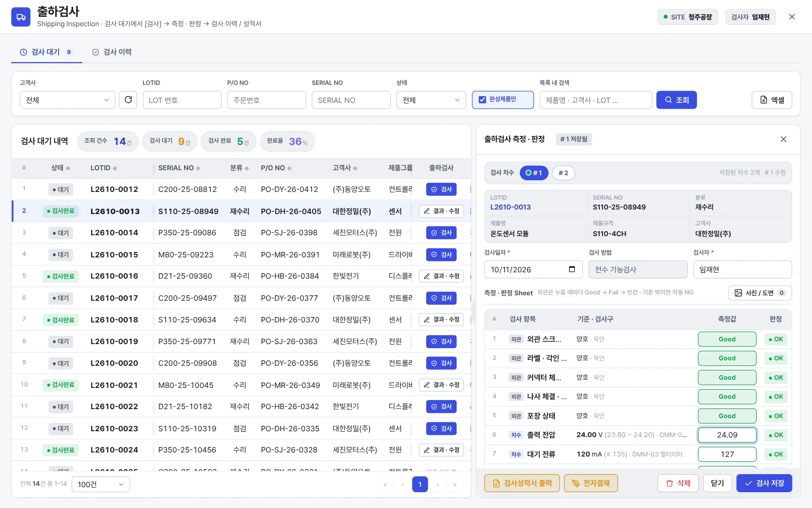Click the 주문번호 input field
The width and height of the screenshot is (812, 508).
click(266, 100)
